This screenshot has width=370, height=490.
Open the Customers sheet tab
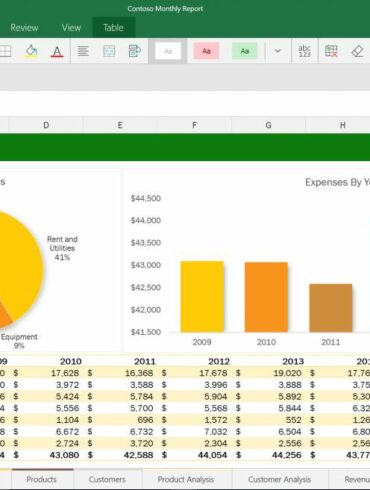(x=107, y=479)
